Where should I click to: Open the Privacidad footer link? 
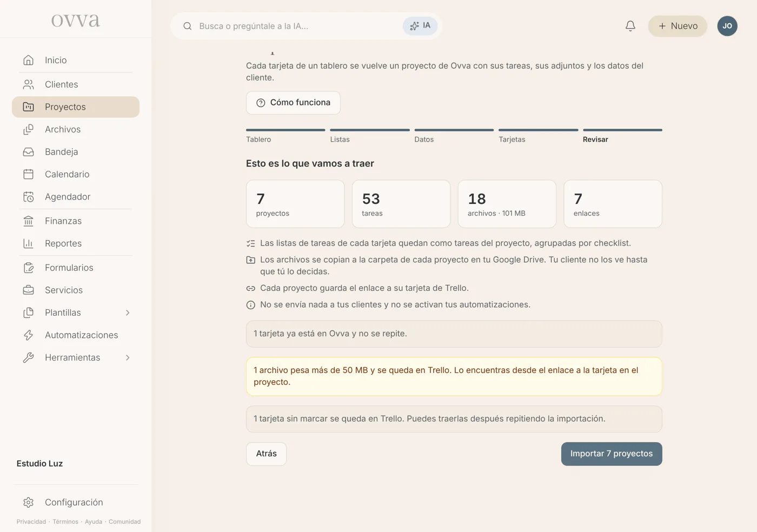click(31, 522)
